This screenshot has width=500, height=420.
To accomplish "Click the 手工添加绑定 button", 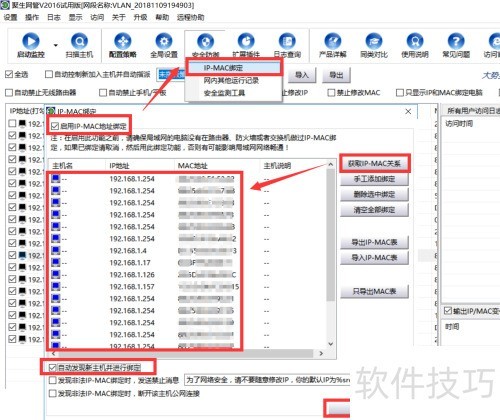I will click(x=374, y=179).
